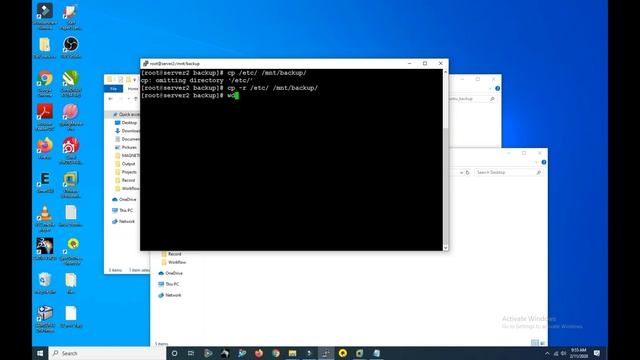Open Task View on the taskbar
The width and height of the screenshot is (640, 360).
(191, 353)
